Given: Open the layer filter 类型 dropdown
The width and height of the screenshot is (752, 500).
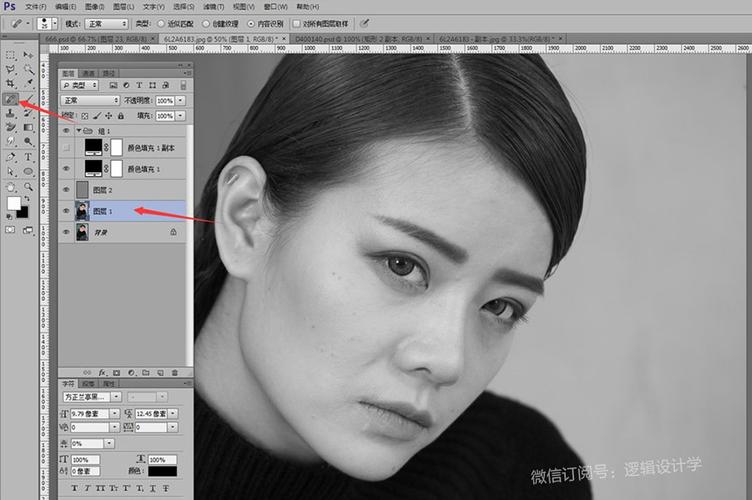Looking at the screenshot, I should click(x=80, y=85).
